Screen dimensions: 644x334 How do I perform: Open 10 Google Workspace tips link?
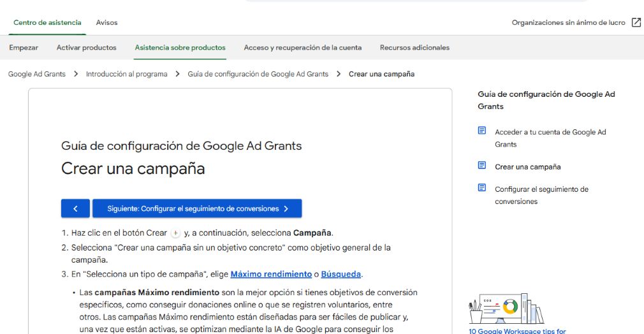pos(518,331)
